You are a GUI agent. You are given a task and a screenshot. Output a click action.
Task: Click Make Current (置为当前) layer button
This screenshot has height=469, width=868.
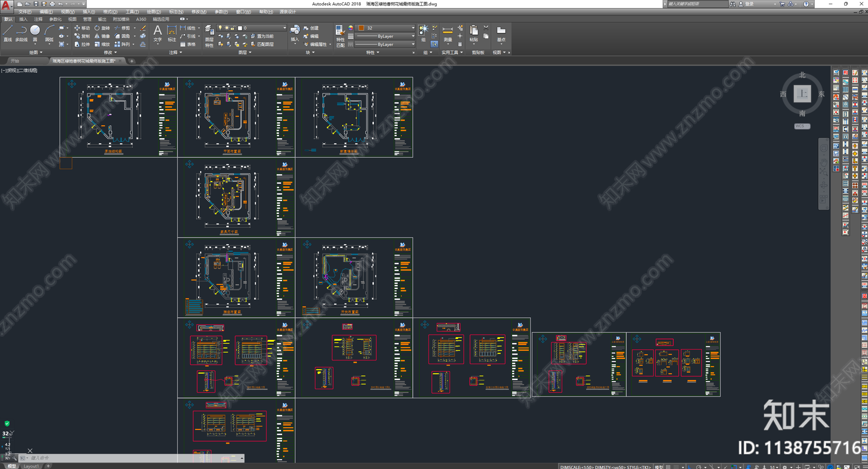point(262,36)
